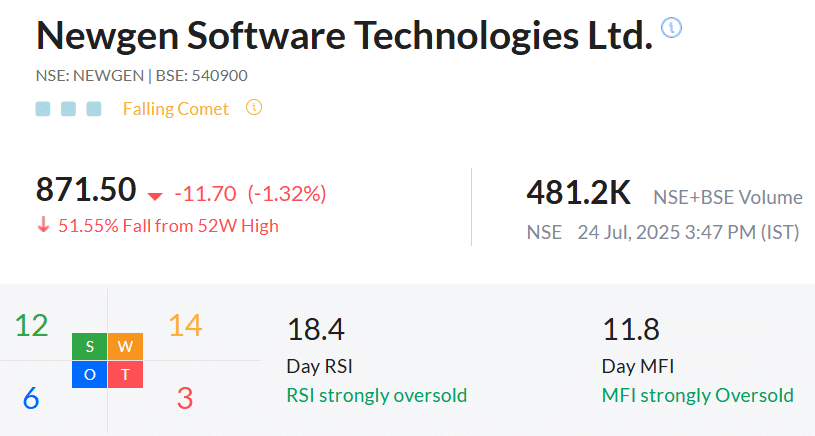Click the Day MFI value 11.8

pyautogui.click(x=630, y=329)
